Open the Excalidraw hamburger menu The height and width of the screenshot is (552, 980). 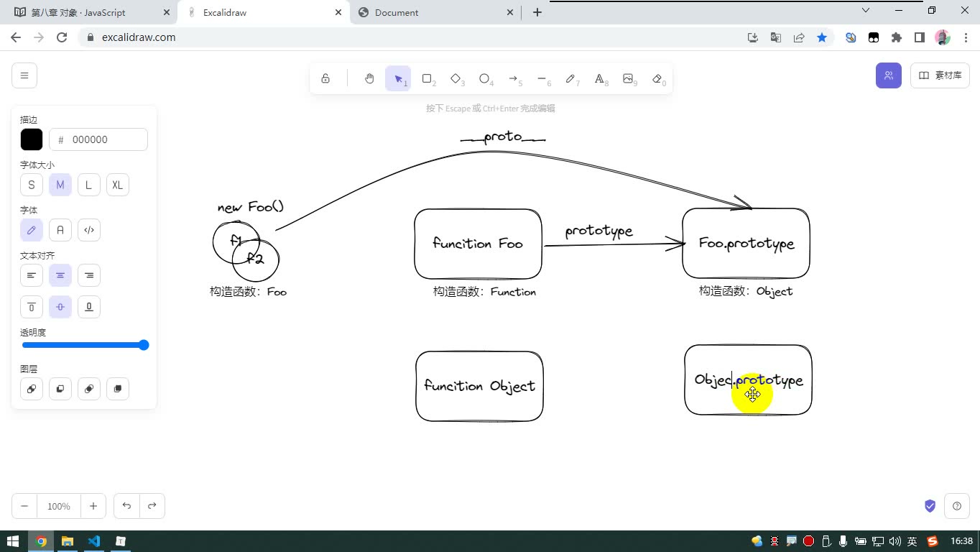tap(24, 75)
